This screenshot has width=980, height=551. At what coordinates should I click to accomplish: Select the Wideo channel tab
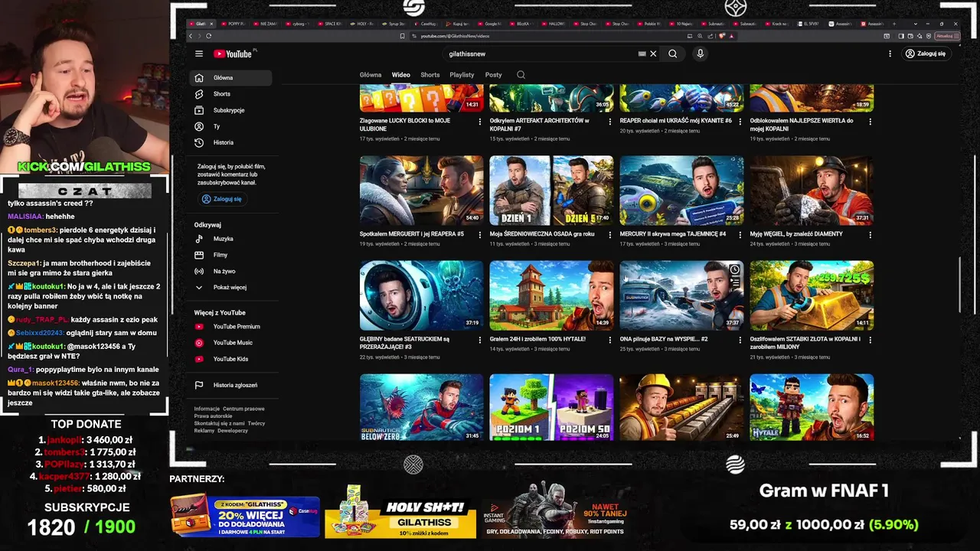tap(401, 75)
